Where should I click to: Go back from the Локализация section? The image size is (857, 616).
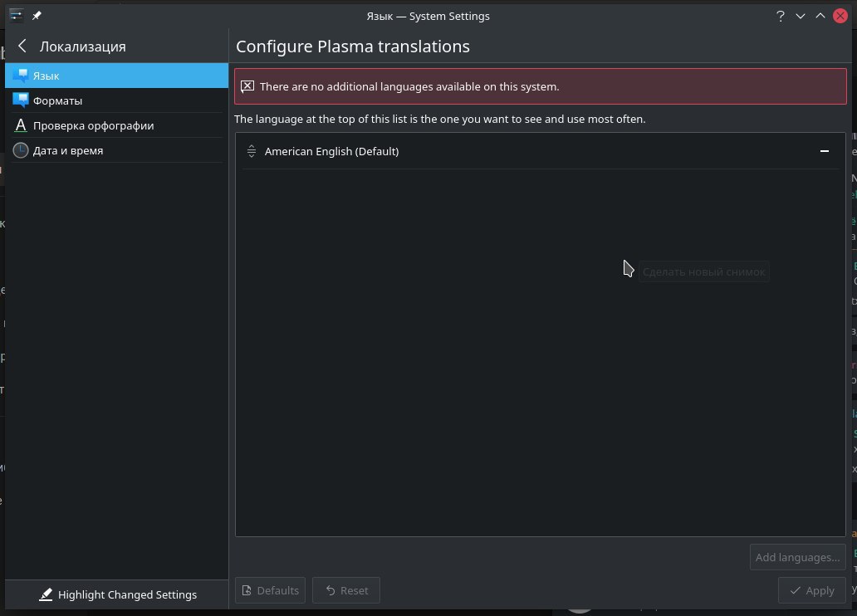tap(22, 46)
